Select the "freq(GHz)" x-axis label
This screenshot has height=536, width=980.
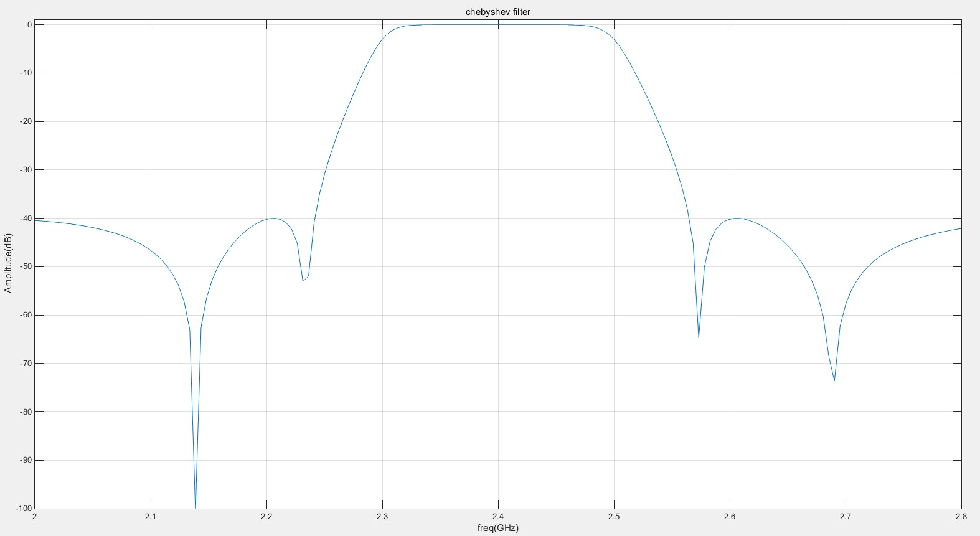[x=497, y=528]
